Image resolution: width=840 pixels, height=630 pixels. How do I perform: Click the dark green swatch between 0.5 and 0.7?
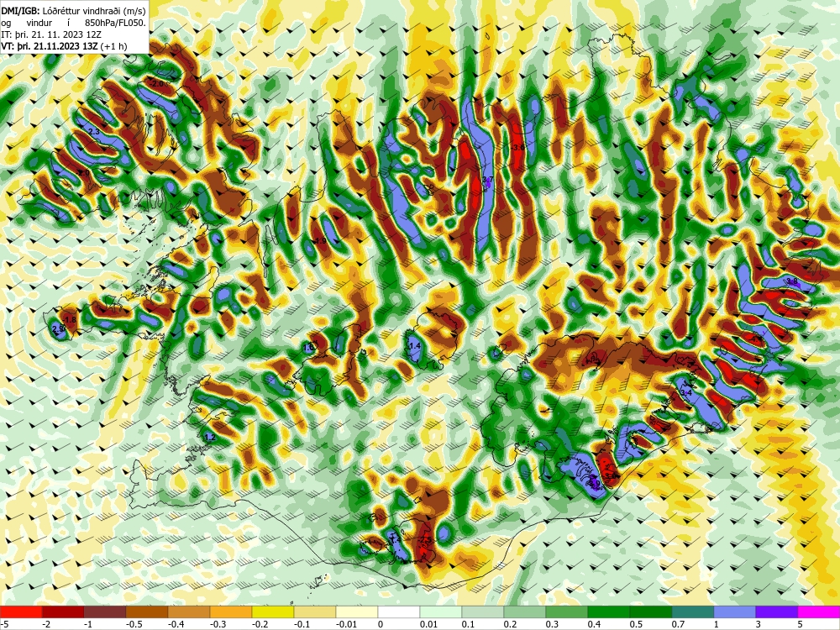click(651, 612)
